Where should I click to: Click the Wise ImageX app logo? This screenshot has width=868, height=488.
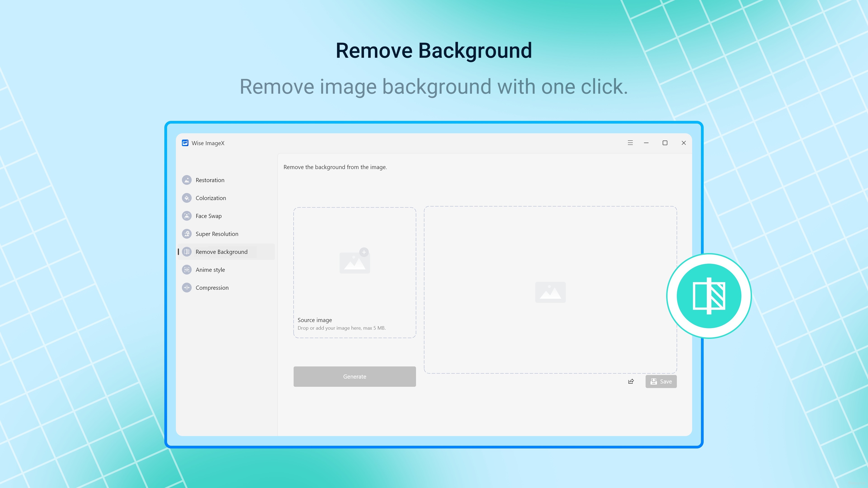pos(185,143)
